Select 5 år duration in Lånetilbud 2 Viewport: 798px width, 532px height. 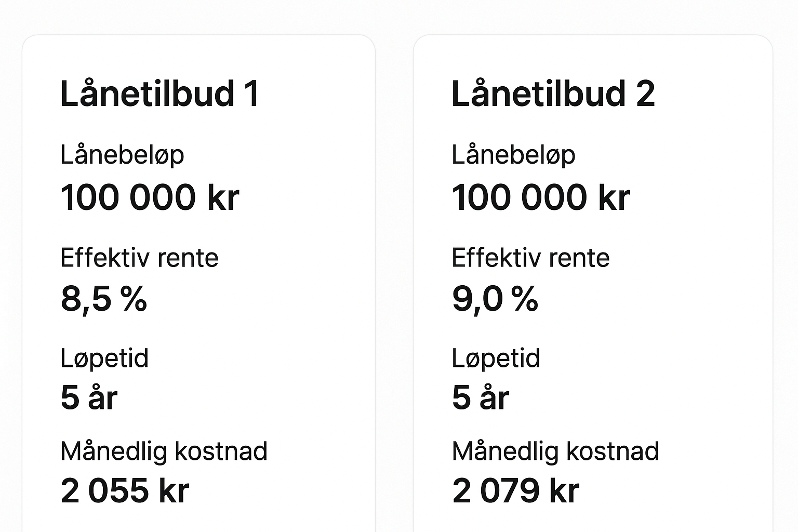481,398
